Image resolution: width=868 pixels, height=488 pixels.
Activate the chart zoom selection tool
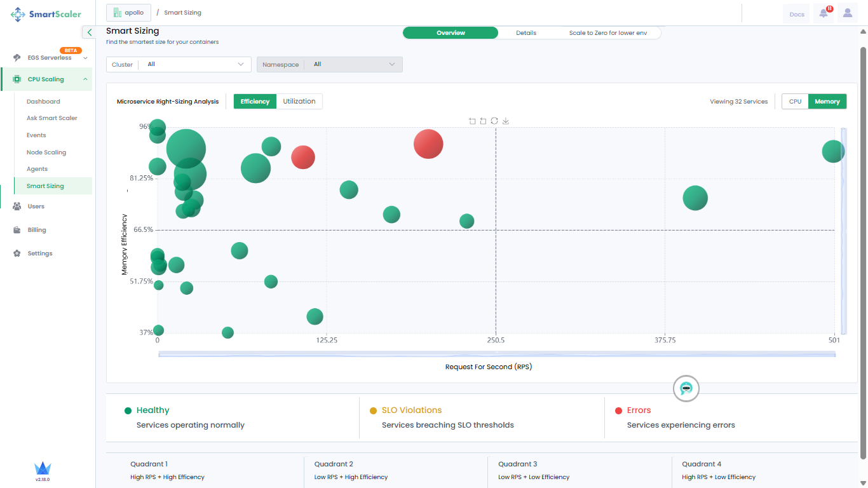[472, 121]
